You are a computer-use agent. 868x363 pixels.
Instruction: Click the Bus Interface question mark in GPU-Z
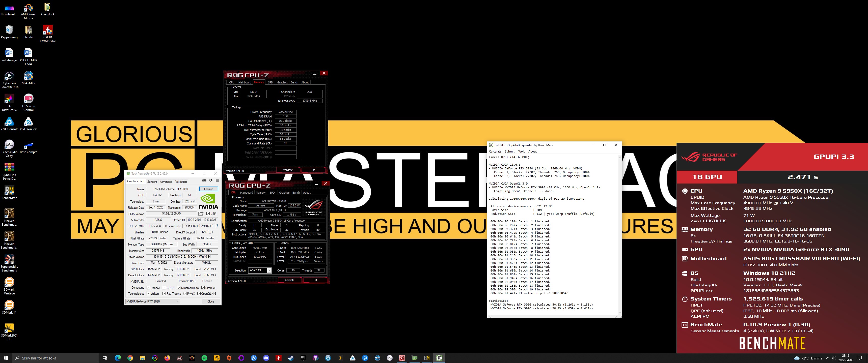(x=217, y=226)
